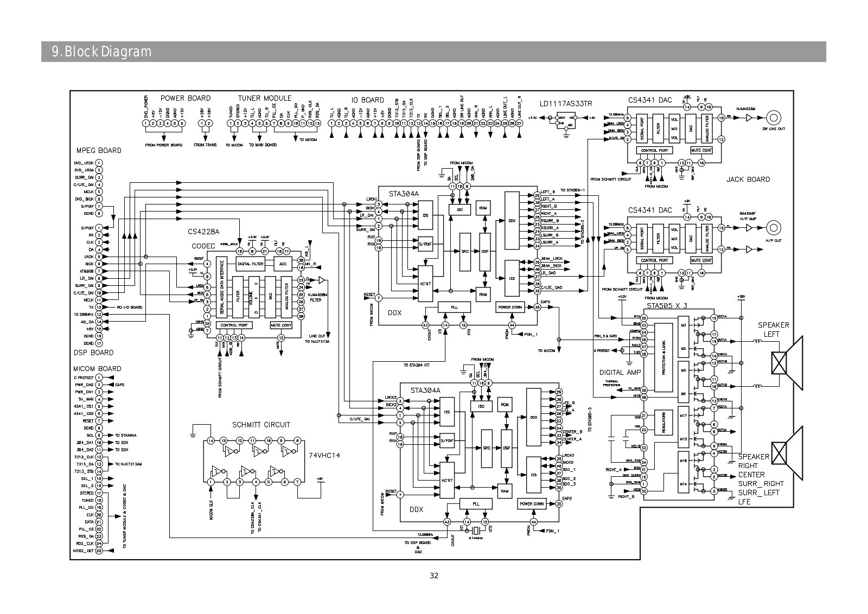Screen dimensions: 868x614
Task: Click the NOISE_DET pin 25
Action: coord(99,551)
